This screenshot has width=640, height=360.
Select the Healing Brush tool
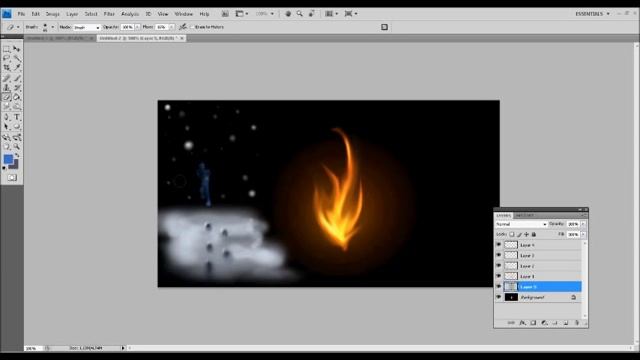pyautogui.click(x=7, y=78)
